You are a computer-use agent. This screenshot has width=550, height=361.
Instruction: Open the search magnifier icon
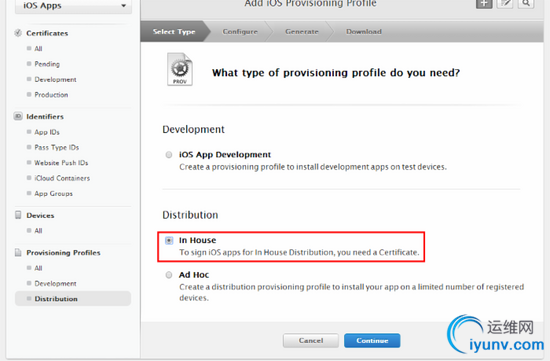pyautogui.click(x=526, y=4)
